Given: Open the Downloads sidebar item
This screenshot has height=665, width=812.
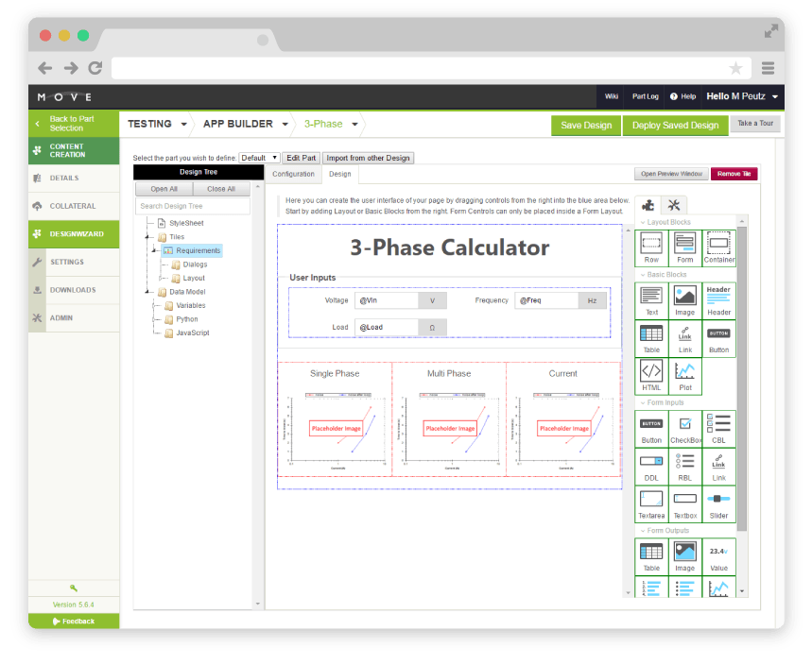Looking at the screenshot, I should 74,290.
